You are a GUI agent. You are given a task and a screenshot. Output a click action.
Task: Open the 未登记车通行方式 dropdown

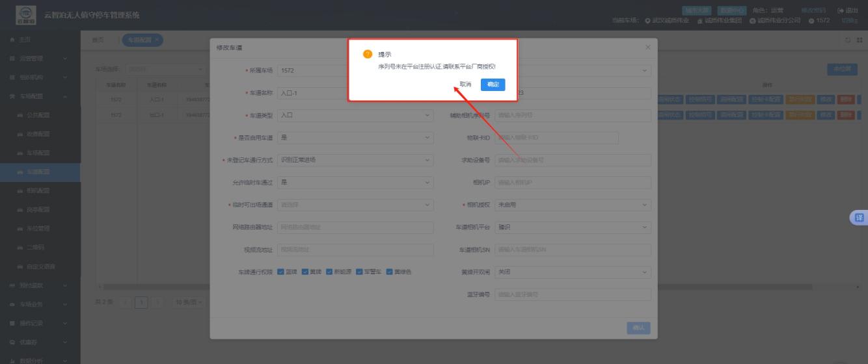click(x=355, y=160)
